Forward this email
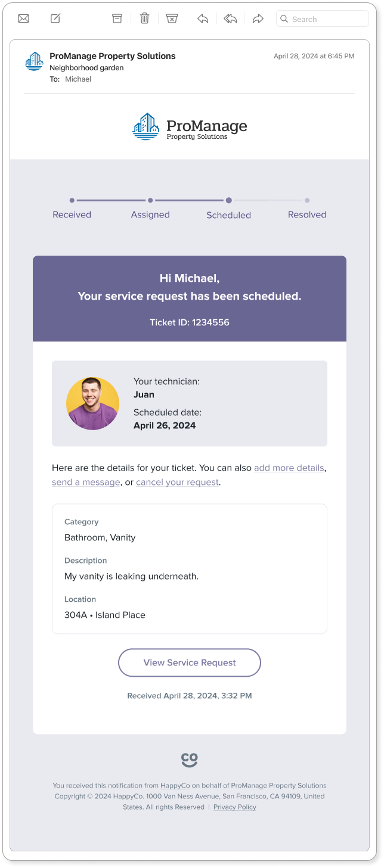This screenshot has height=868, width=384. (x=258, y=18)
